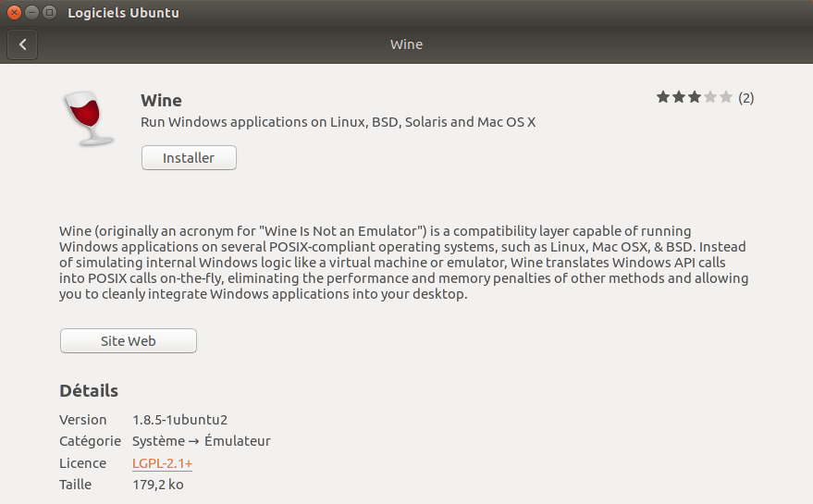This screenshot has width=813, height=504.
Task: Click the version value 1.8.5-1ubuntu2
Action: point(180,420)
